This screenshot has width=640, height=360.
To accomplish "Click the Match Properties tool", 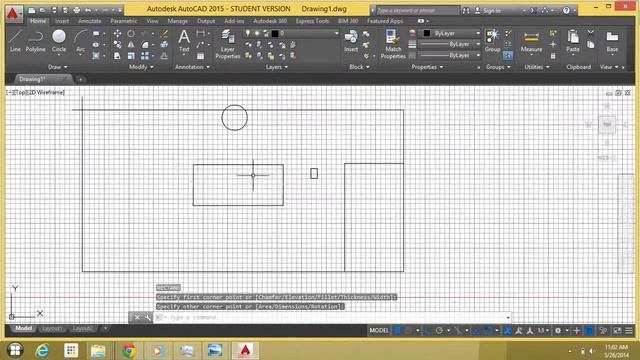I will click(x=393, y=44).
